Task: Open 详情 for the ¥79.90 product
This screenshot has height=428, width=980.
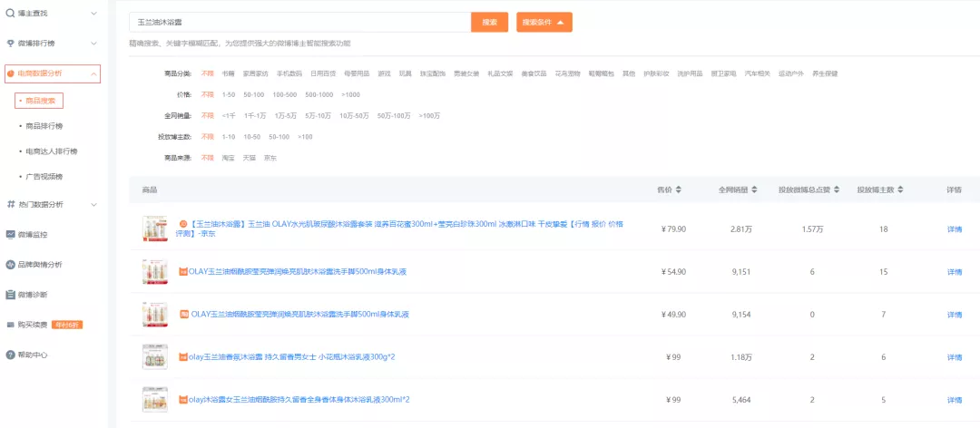Action: point(955,229)
